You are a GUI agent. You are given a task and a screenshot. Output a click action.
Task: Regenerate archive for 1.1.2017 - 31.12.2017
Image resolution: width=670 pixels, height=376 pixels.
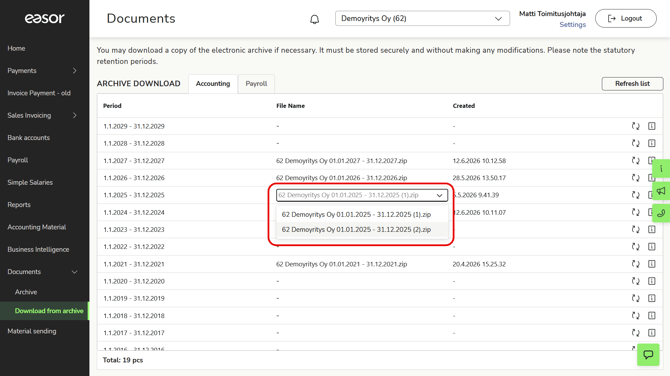click(635, 333)
